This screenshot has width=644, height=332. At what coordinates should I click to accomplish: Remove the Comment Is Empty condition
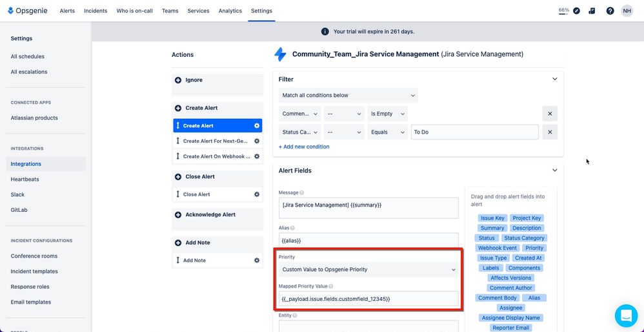(x=550, y=114)
